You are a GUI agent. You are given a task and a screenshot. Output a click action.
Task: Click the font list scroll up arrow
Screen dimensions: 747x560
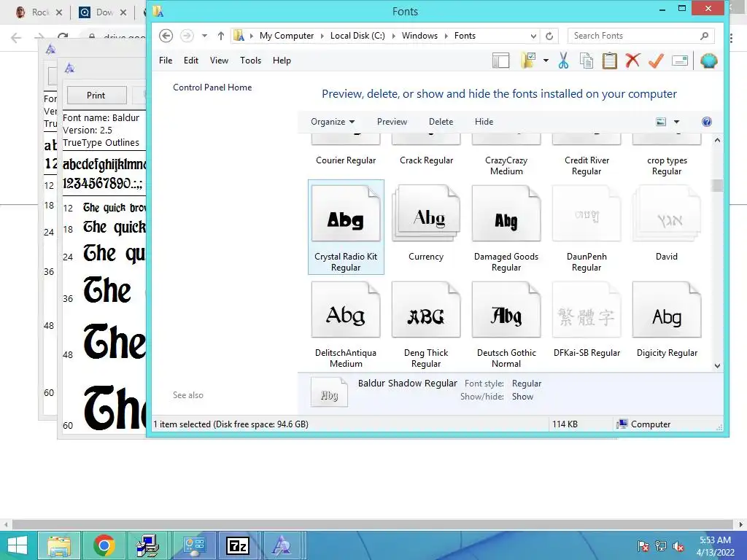[x=718, y=141]
